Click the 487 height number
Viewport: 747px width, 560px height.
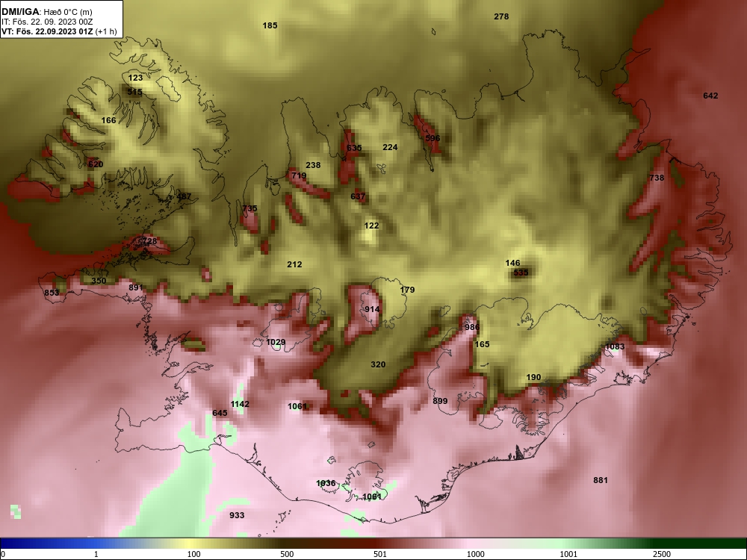(184, 196)
